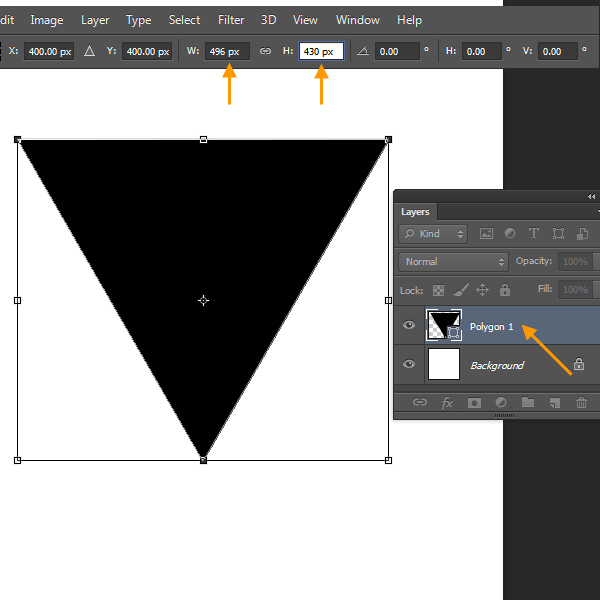
Task: Click the width W input field
Action: 227,51
